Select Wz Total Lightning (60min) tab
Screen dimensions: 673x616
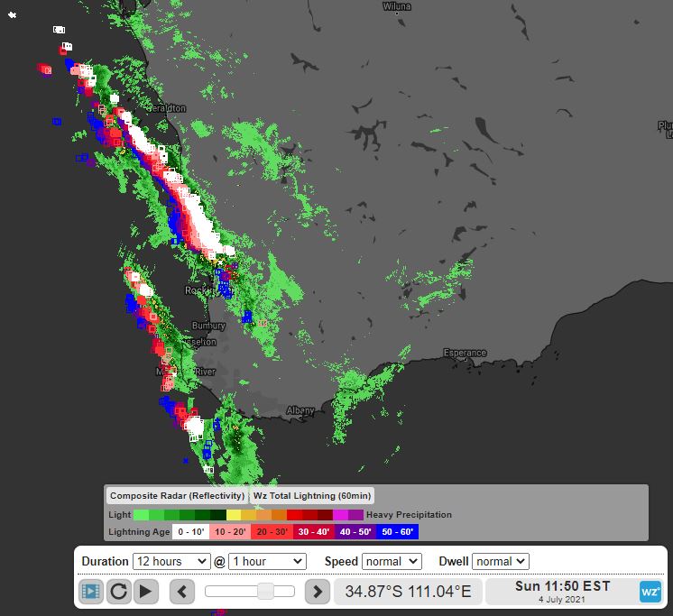(x=312, y=495)
